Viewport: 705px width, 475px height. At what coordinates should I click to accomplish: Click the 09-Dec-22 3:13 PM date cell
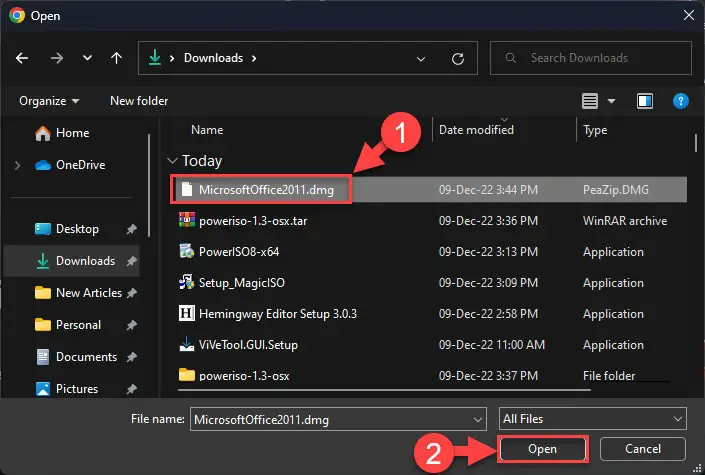pyautogui.click(x=488, y=252)
